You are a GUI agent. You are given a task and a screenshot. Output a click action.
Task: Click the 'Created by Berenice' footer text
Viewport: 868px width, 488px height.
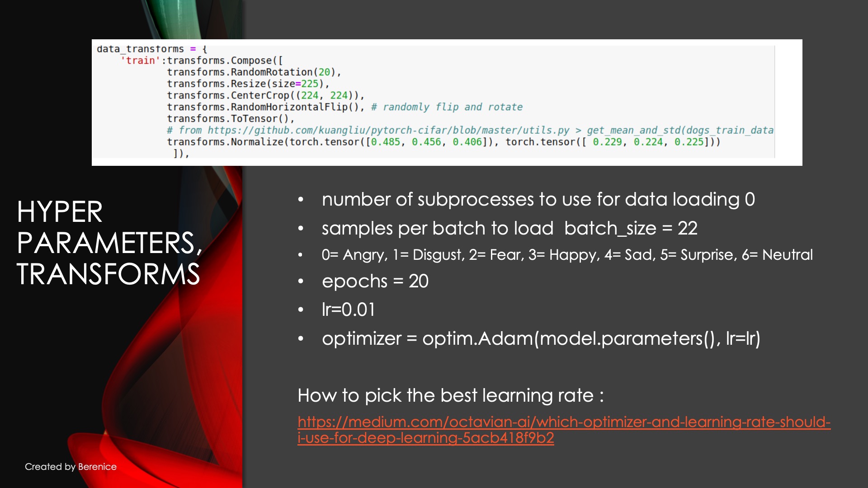[x=71, y=467]
